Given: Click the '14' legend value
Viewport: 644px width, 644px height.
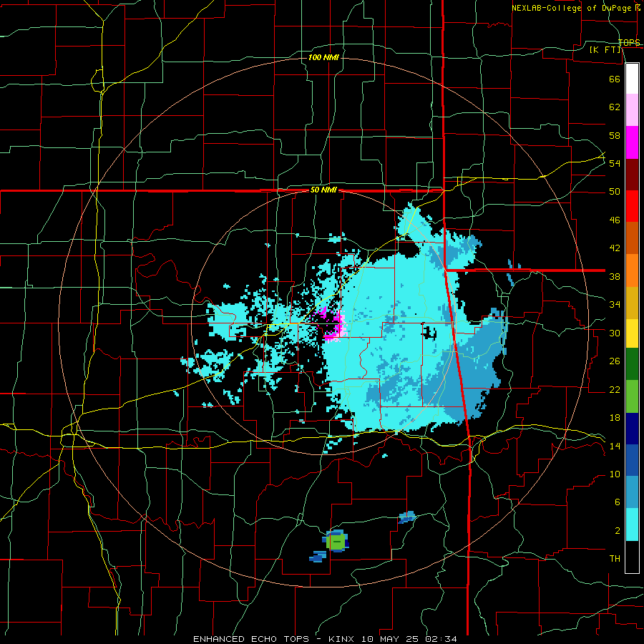Looking at the screenshot, I should (615, 446).
